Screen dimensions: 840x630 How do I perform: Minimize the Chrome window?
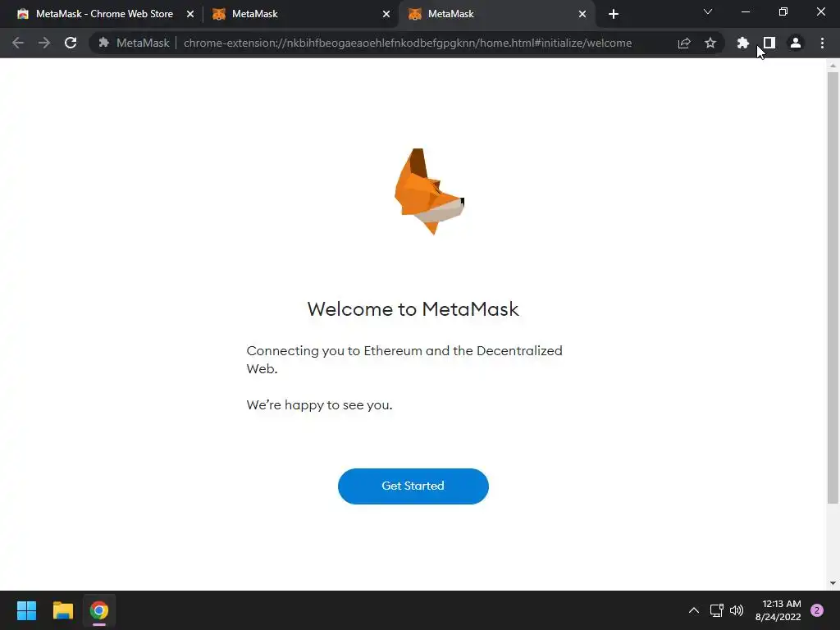[746, 11]
